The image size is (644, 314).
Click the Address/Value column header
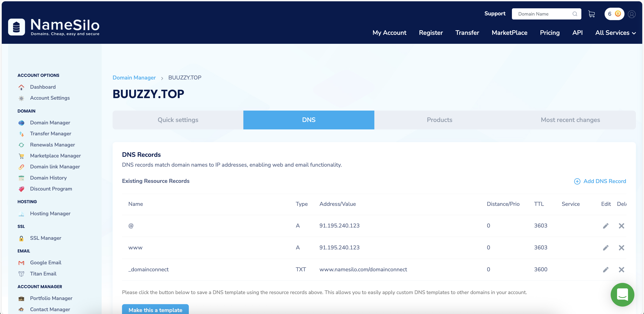(x=338, y=204)
